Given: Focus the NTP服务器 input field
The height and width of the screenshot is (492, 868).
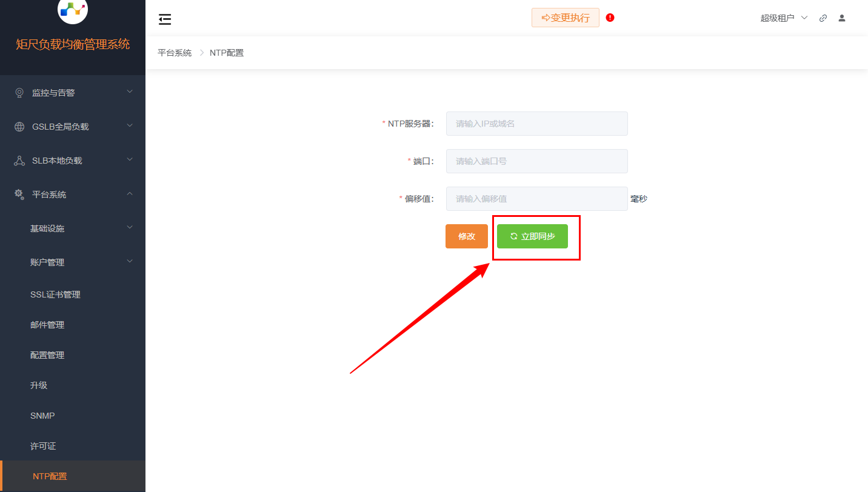Looking at the screenshot, I should click(x=536, y=124).
